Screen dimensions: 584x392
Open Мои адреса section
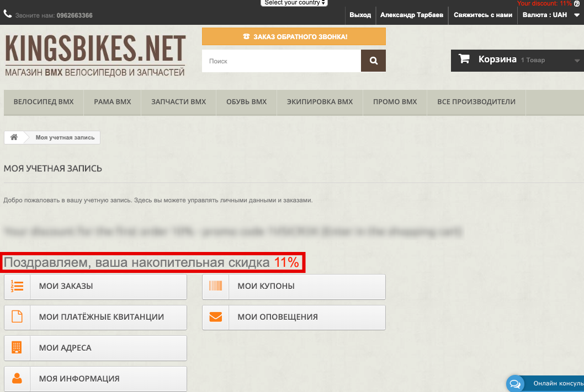point(95,348)
